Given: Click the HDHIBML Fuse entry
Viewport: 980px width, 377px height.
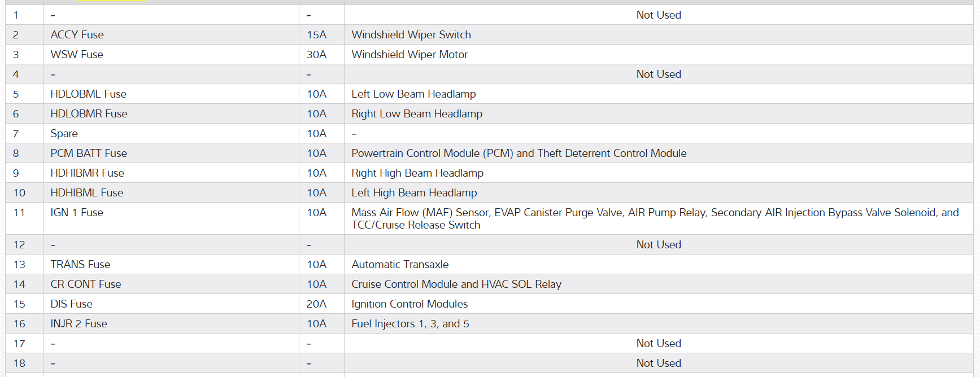Looking at the screenshot, I should tap(86, 192).
